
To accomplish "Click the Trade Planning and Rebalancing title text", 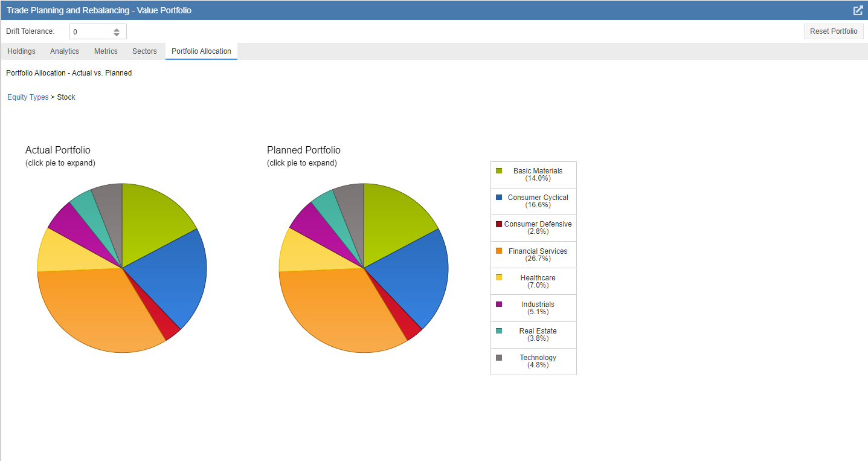I will click(99, 10).
